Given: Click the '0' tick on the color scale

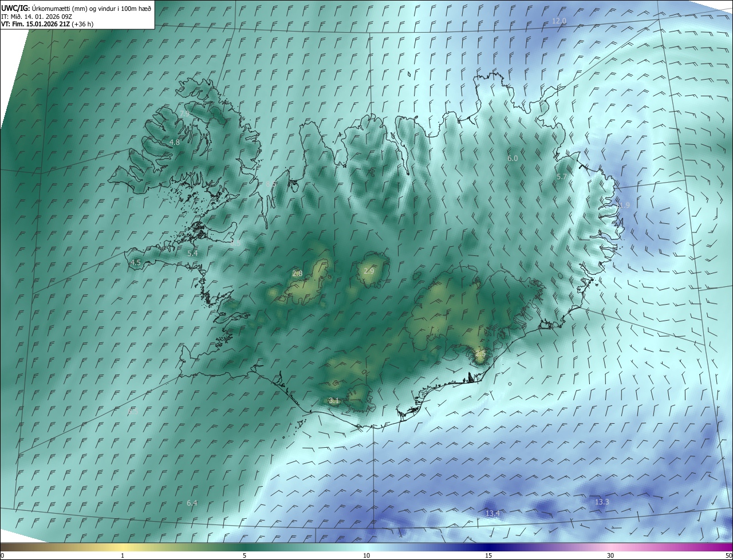Looking at the screenshot, I should click(2, 555).
